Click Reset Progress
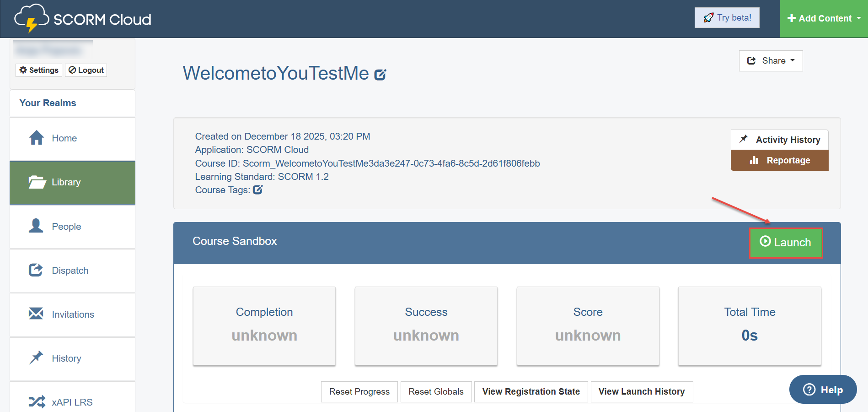Screen dimensions: 868x412 coord(359,392)
